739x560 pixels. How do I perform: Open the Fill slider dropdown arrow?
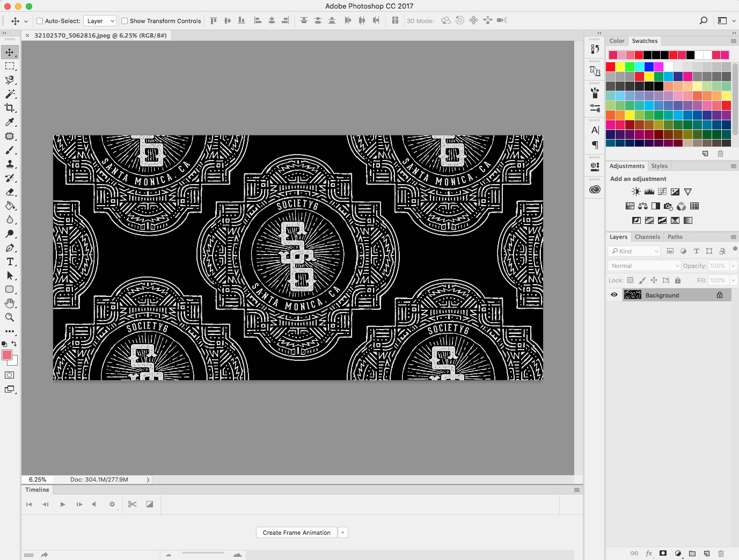tap(733, 280)
